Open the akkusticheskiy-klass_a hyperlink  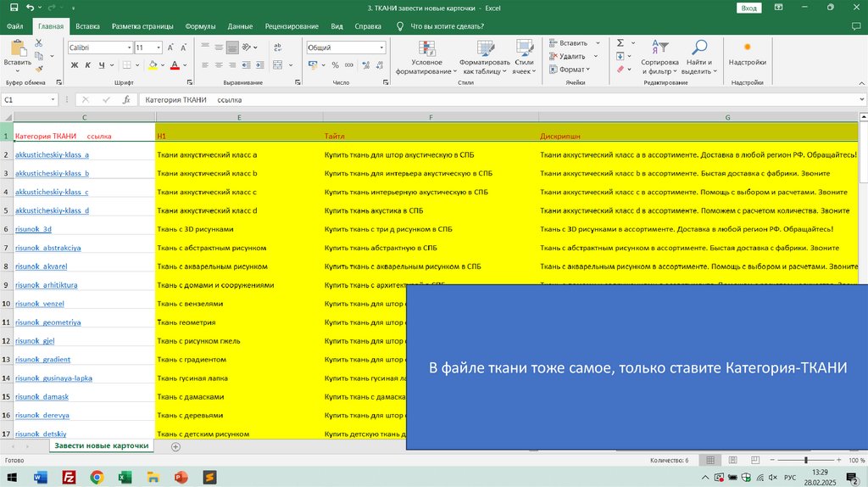click(52, 154)
